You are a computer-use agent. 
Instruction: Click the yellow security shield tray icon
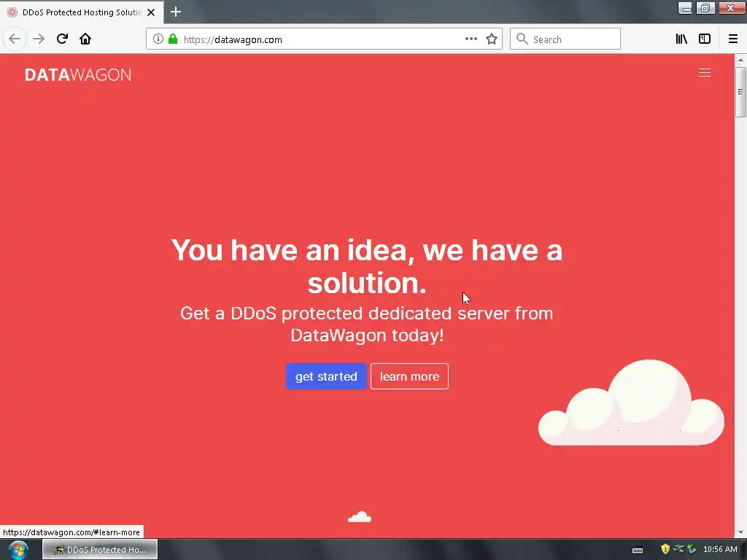[x=665, y=549]
